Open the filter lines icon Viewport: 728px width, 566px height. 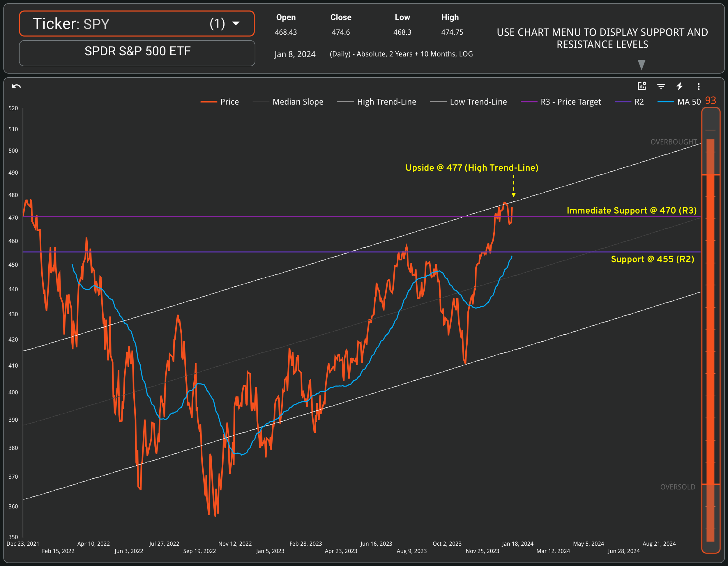(x=661, y=87)
